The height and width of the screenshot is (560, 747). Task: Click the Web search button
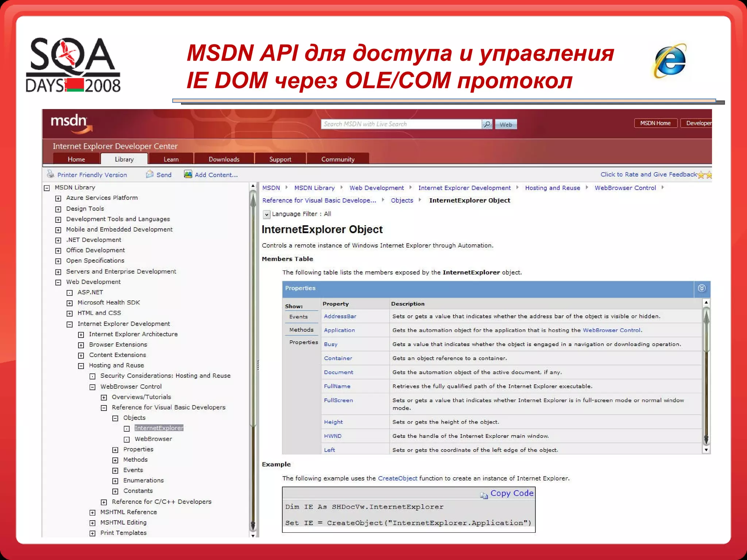(506, 124)
